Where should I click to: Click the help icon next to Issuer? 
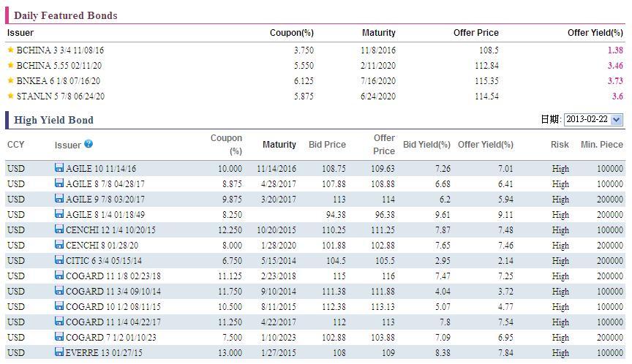[x=89, y=144]
